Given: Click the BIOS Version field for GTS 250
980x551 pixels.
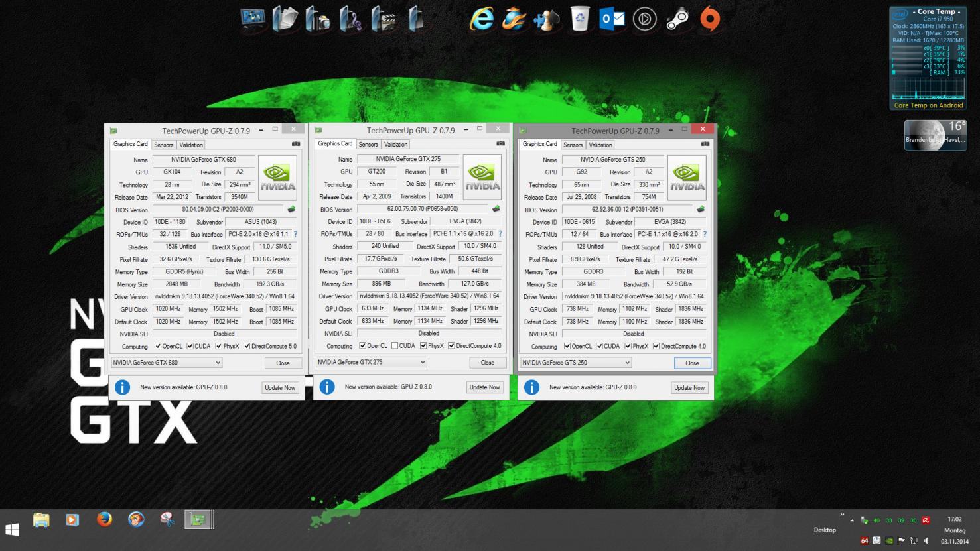Looking at the screenshot, I should pos(627,210).
